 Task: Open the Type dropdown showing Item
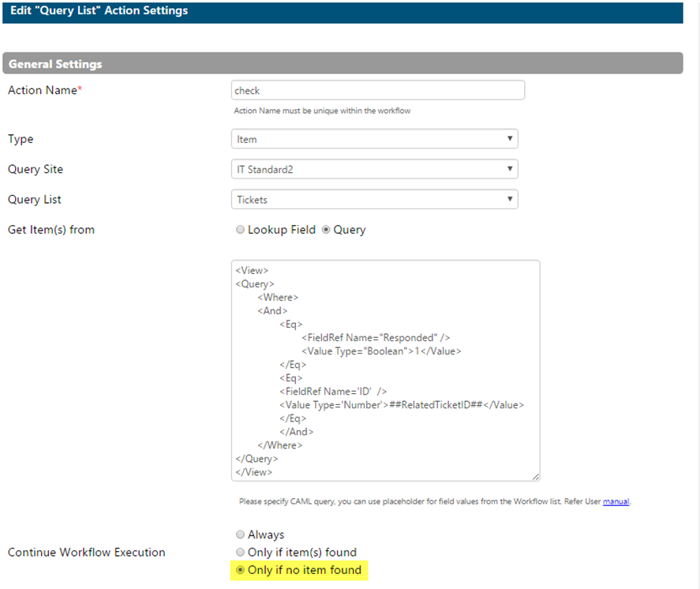pos(374,139)
